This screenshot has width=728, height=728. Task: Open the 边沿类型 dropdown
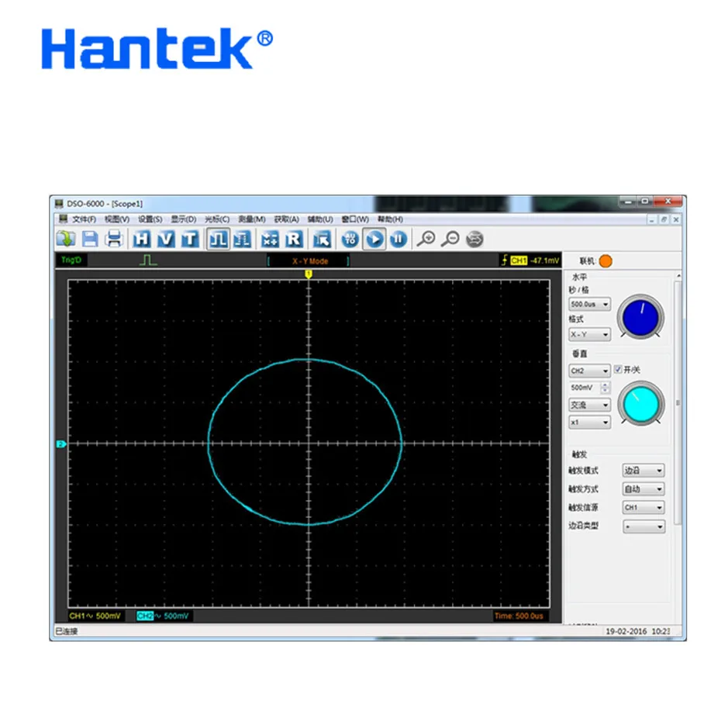click(x=644, y=526)
